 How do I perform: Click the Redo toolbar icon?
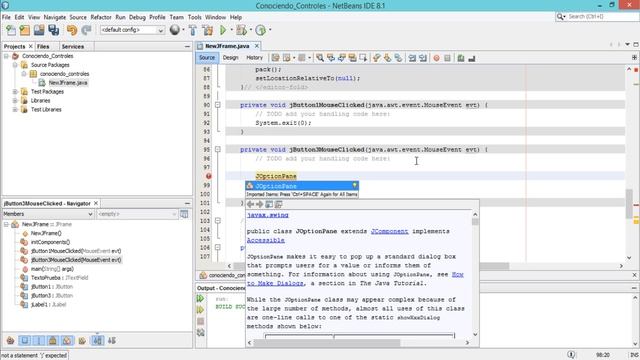pos(86,30)
